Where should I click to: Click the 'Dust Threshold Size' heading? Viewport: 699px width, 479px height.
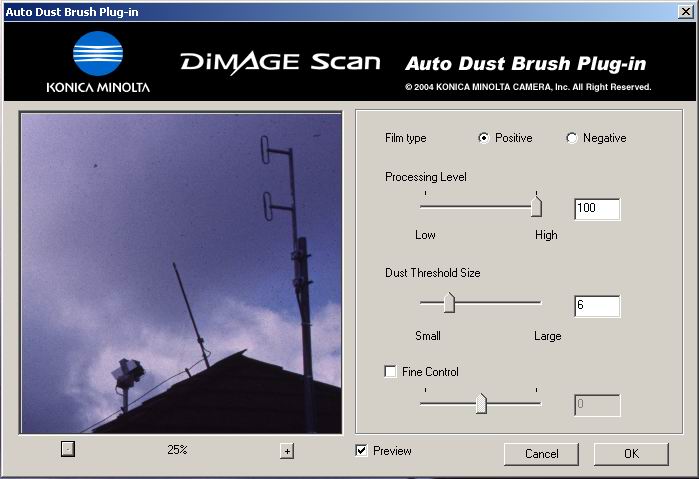(x=432, y=273)
